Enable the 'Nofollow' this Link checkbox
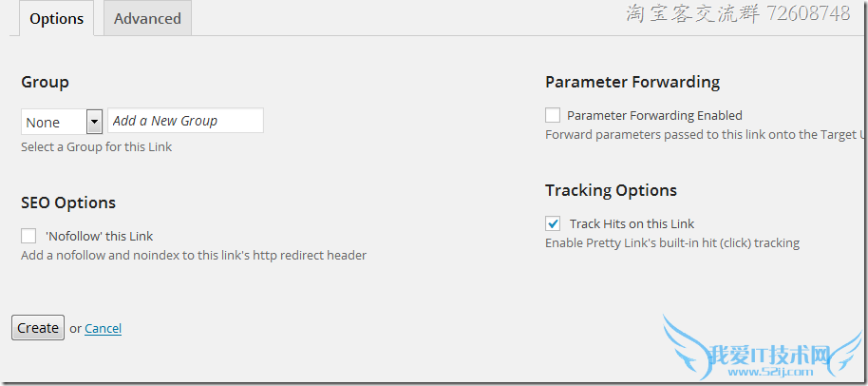Screen dimensions: 868x386 [x=28, y=236]
